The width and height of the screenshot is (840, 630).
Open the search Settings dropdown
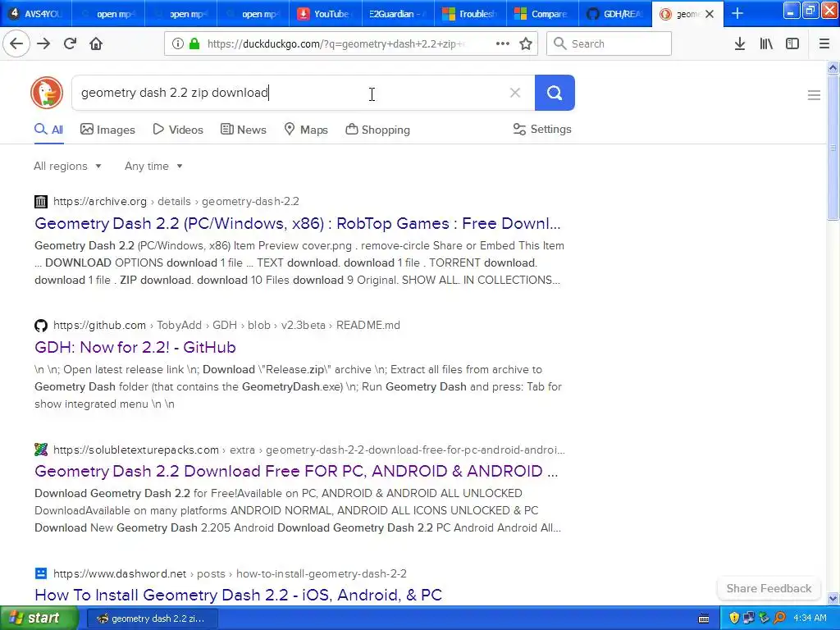click(542, 129)
